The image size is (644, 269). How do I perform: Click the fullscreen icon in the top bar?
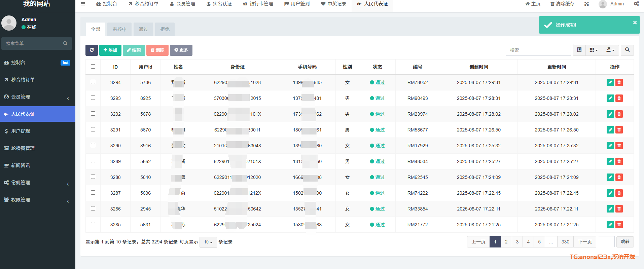[586, 4]
